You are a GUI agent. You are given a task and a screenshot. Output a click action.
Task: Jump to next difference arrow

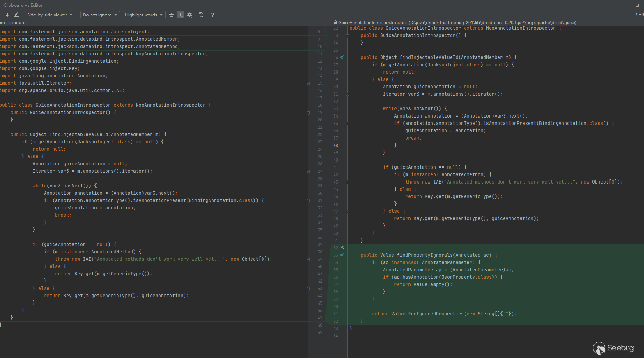click(7, 15)
